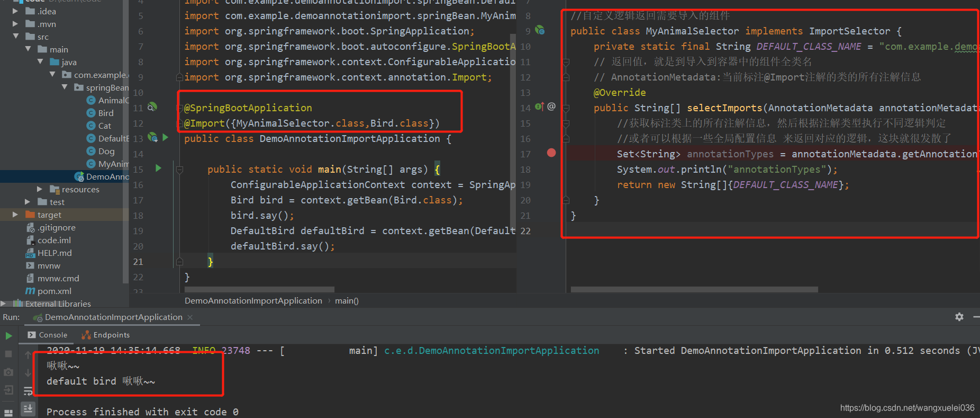Toggle code fold marker at main method line 15
The width and height of the screenshot is (980, 418).
tap(179, 170)
